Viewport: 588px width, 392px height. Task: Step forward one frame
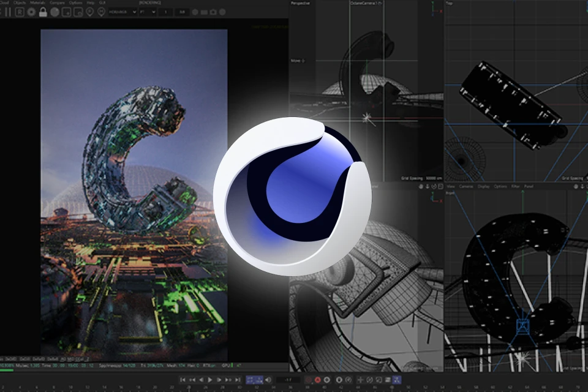[219, 380]
